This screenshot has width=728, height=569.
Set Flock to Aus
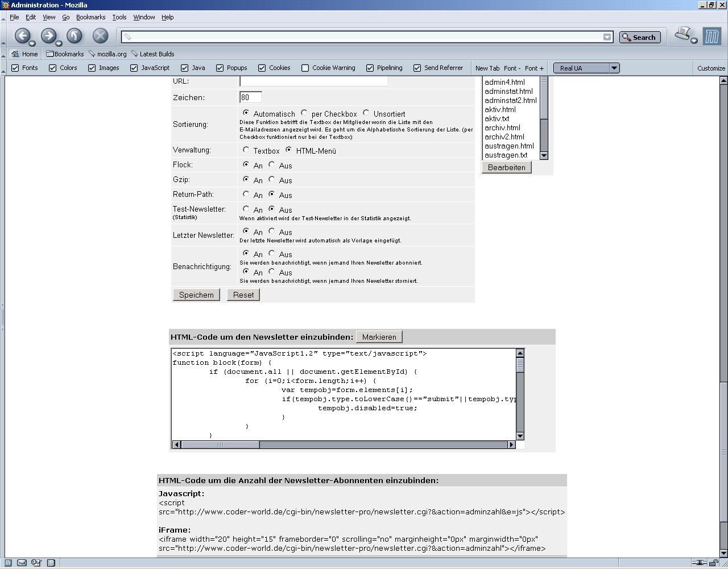tap(272, 164)
